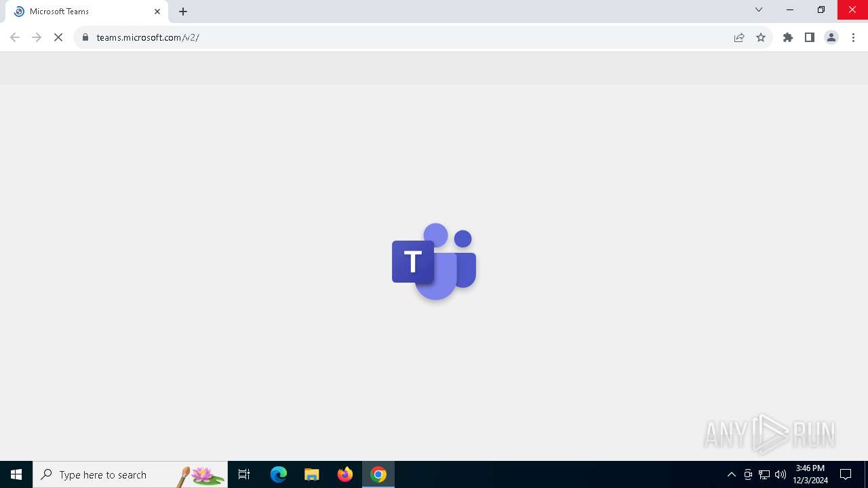Screen dimensions: 868x488
Task: Toggle Chrome side panel
Action: point(810,37)
